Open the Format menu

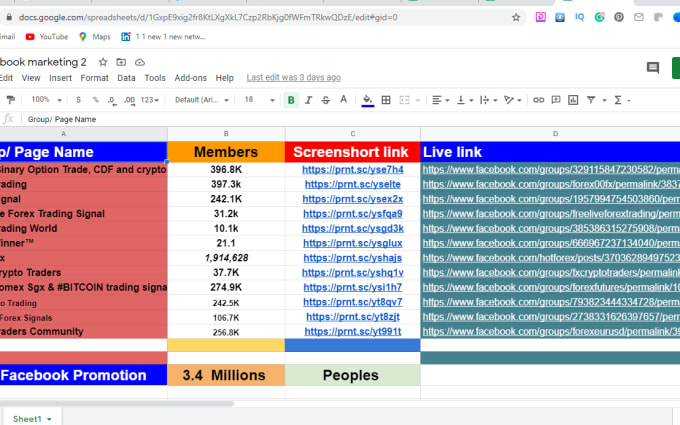click(x=94, y=78)
